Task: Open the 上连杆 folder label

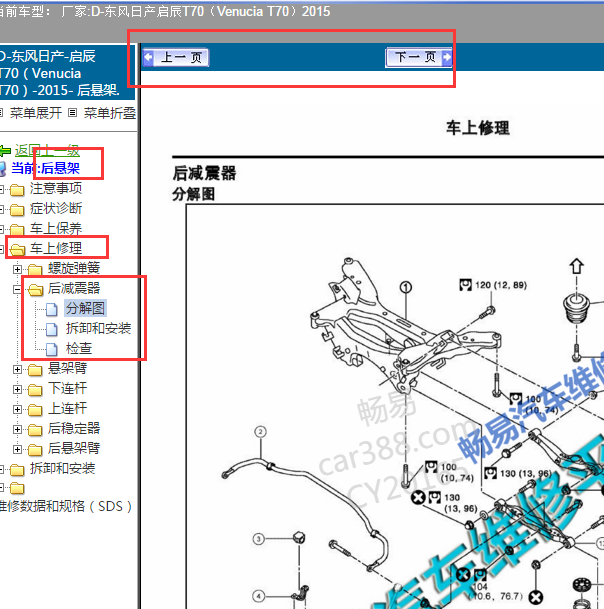Action: point(67,409)
